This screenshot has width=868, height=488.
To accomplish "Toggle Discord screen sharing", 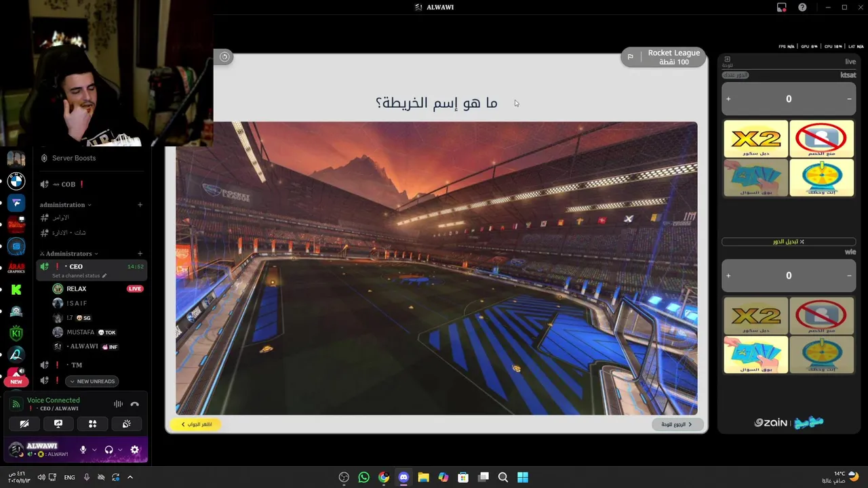I will pos(58,424).
